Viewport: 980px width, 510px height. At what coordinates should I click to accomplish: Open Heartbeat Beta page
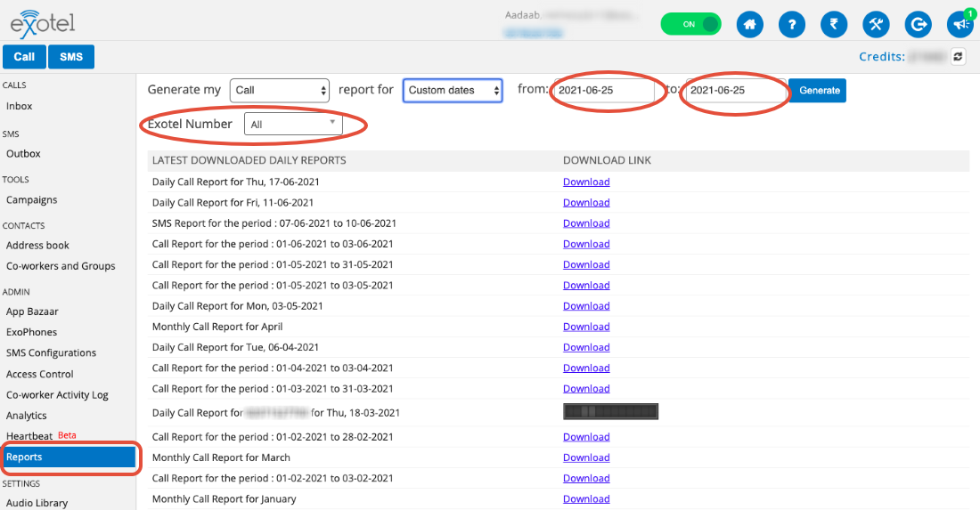point(41,436)
